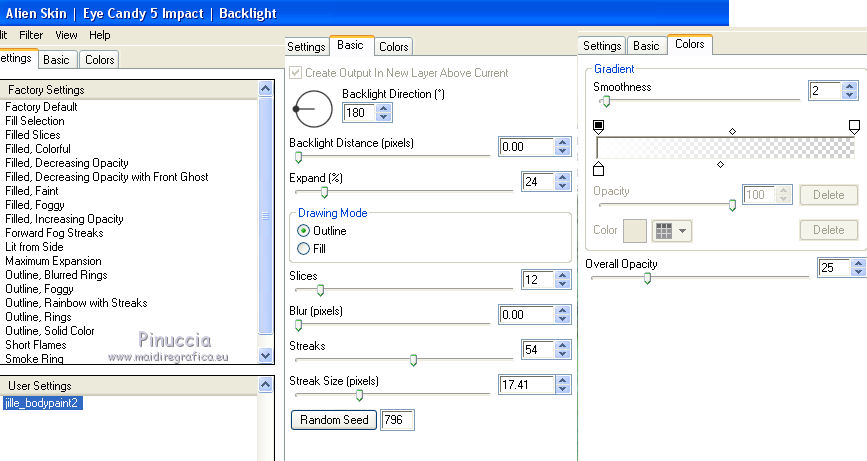Open the Help menu
The height and width of the screenshot is (461, 867).
click(100, 35)
